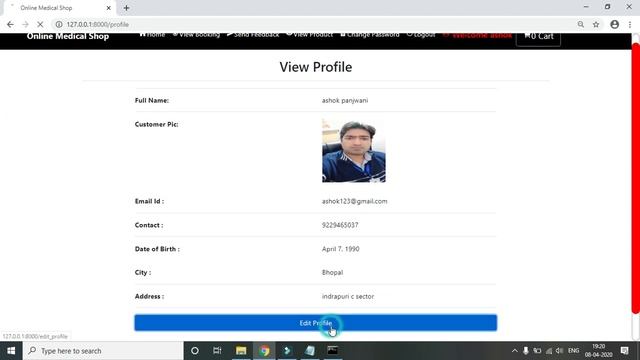Open the Chrome three-dot menu
640x360 pixels.
[x=630, y=24]
